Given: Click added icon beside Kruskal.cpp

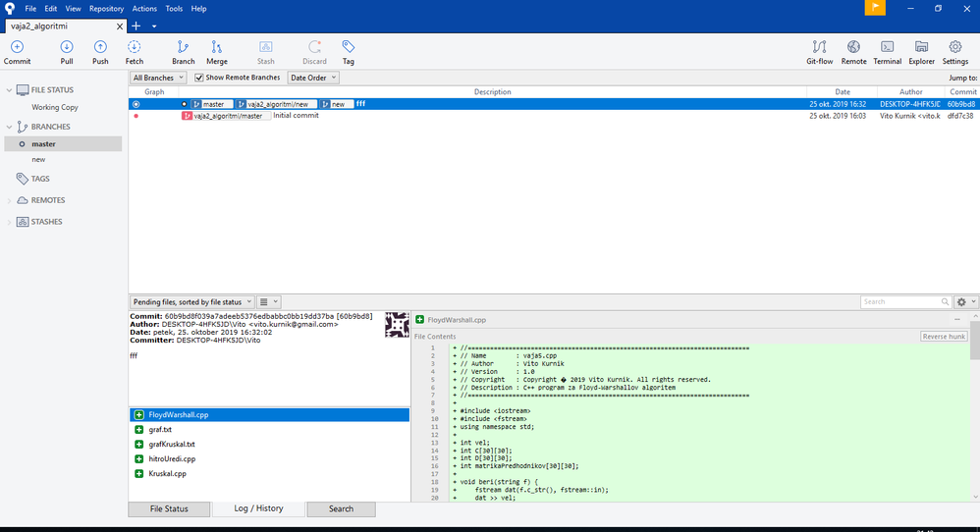Looking at the screenshot, I should click(138, 473).
